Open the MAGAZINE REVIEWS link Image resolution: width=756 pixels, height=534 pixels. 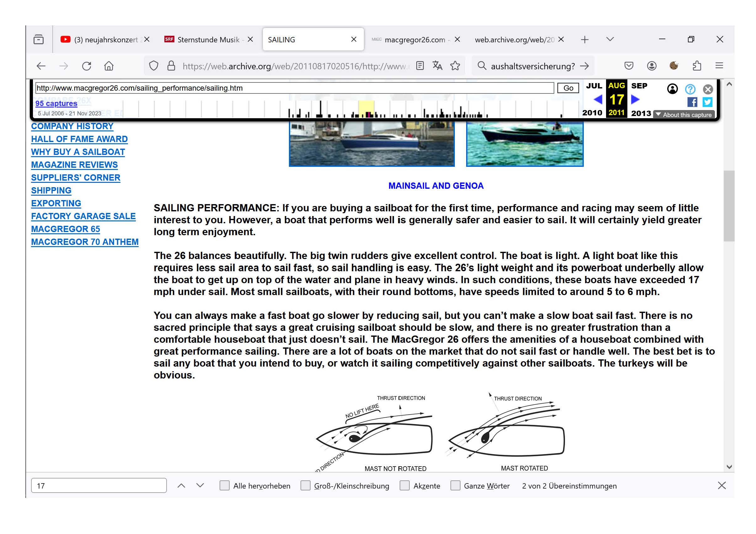74,165
